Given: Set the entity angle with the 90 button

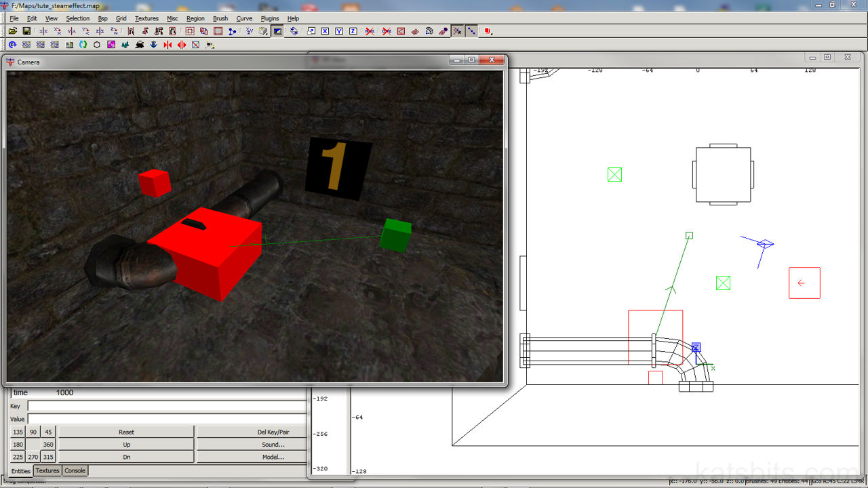Looking at the screenshot, I should pos(33,432).
